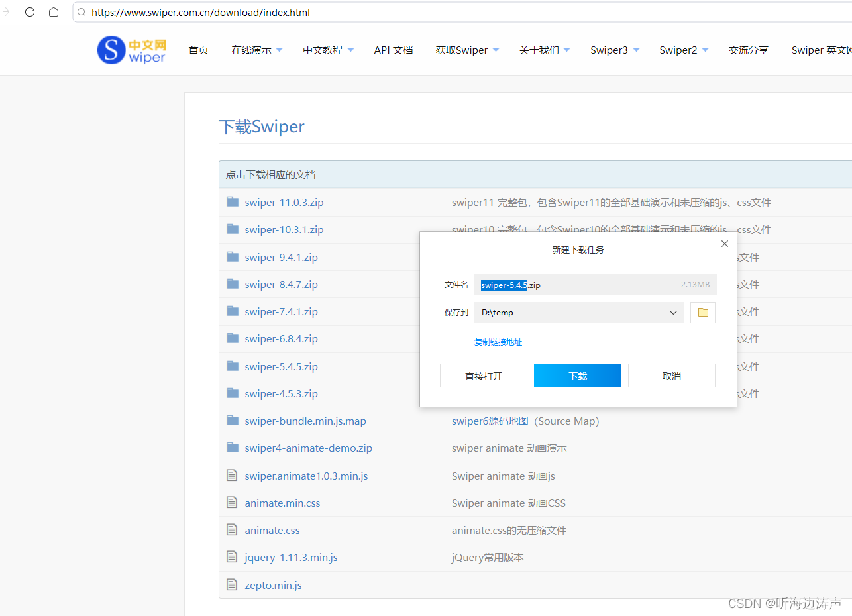Open the 保存到 D:\temp path dropdown
This screenshot has width=852, height=616.
(673, 313)
